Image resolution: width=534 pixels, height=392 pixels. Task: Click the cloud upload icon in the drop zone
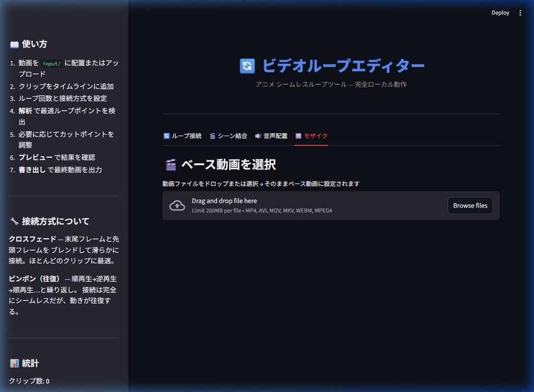(x=177, y=205)
